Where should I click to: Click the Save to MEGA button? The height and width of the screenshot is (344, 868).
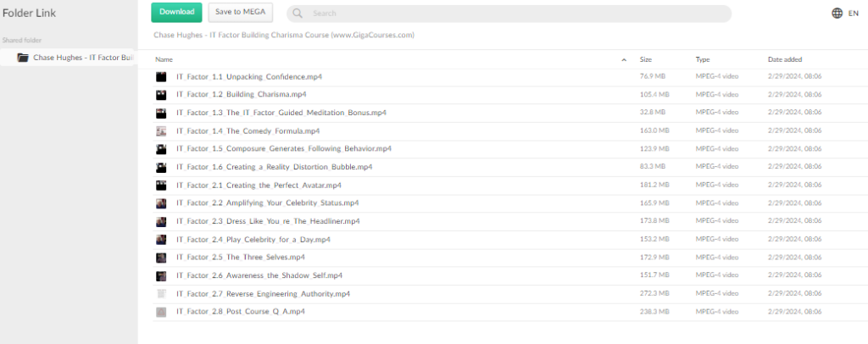[240, 12]
